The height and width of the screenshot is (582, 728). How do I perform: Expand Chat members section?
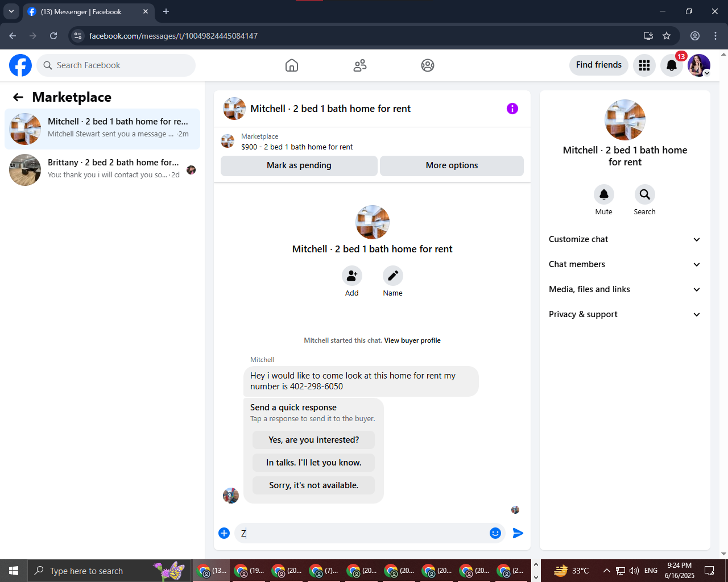[x=624, y=264]
